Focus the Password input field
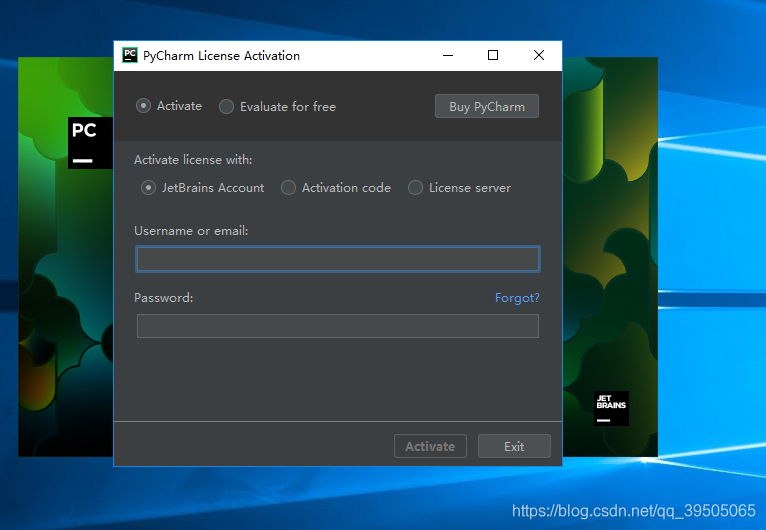 pos(338,326)
